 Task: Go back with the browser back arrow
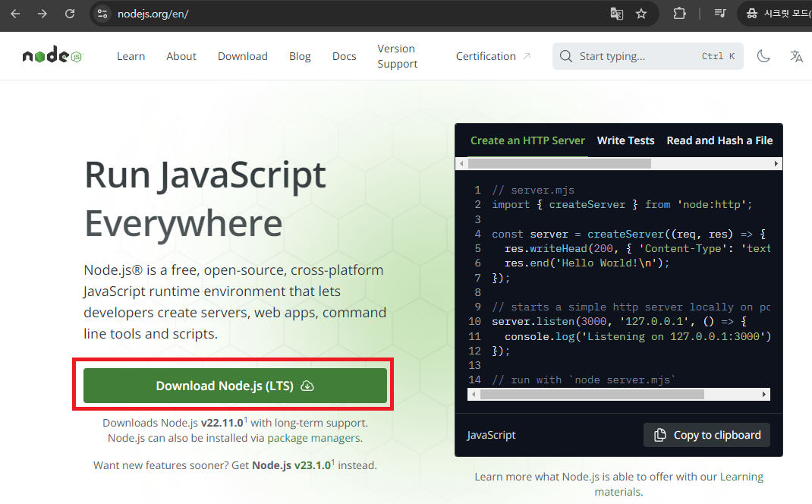(x=15, y=14)
